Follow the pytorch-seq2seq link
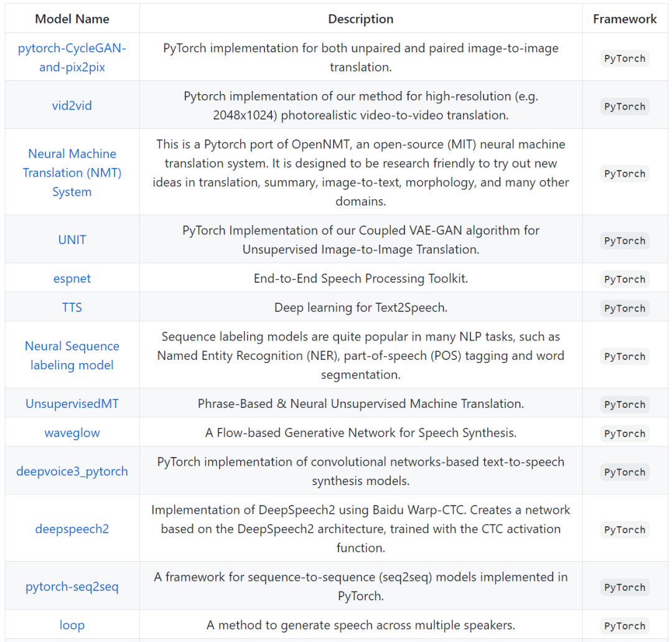This screenshot has height=642, width=672. (72, 587)
